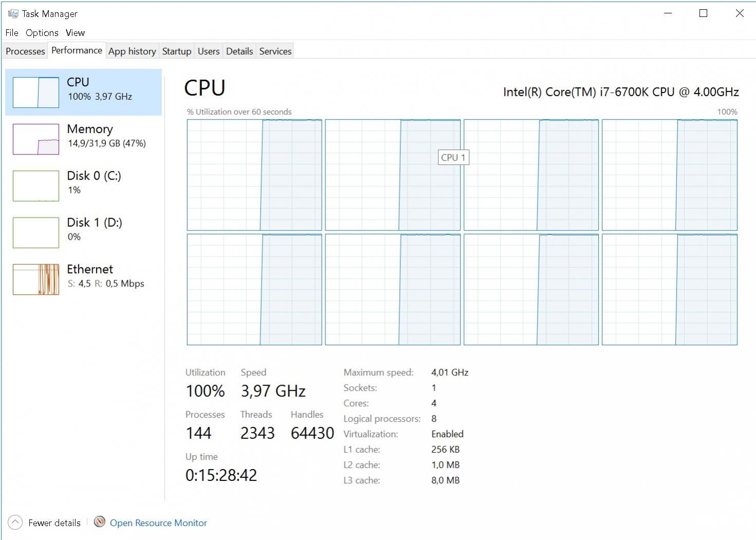The height and width of the screenshot is (540, 756).
Task: Click the 'Logical processors:' label
Action: click(x=382, y=419)
